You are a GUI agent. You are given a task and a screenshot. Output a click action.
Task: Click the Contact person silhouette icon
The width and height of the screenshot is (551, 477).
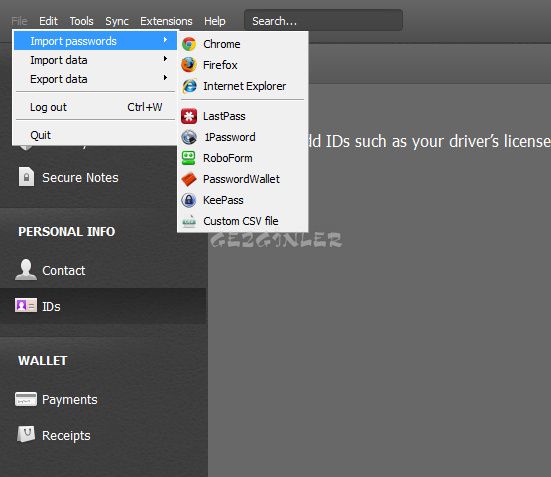pyautogui.click(x=26, y=270)
